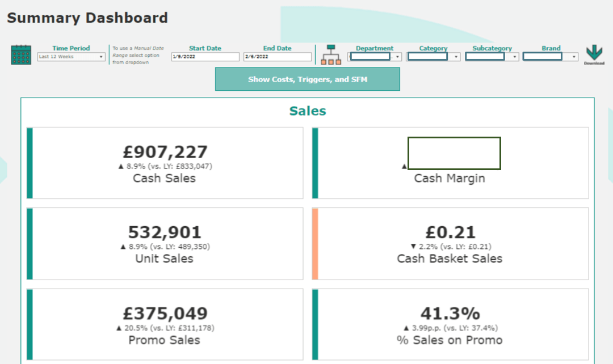Click the Time Period heading label

(71, 48)
